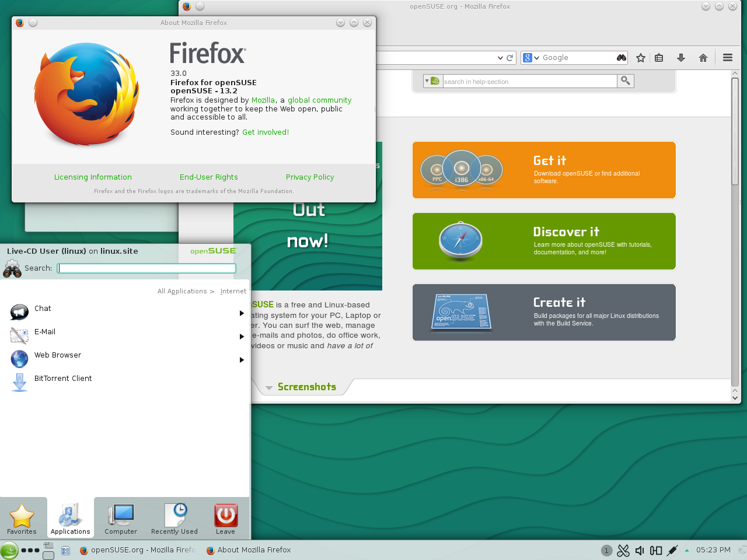Select openSUSE.org Firefox taskbar entry
Viewport: 747px width, 560px height.
138,550
